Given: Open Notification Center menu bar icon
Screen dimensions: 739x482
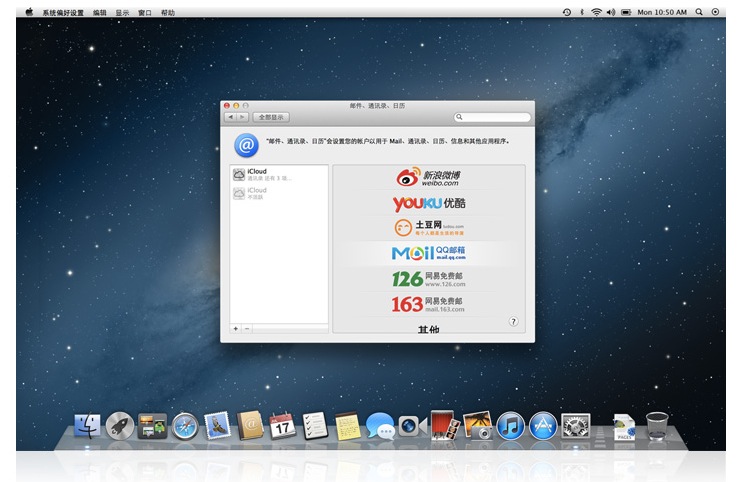Looking at the screenshot, I should [x=715, y=12].
